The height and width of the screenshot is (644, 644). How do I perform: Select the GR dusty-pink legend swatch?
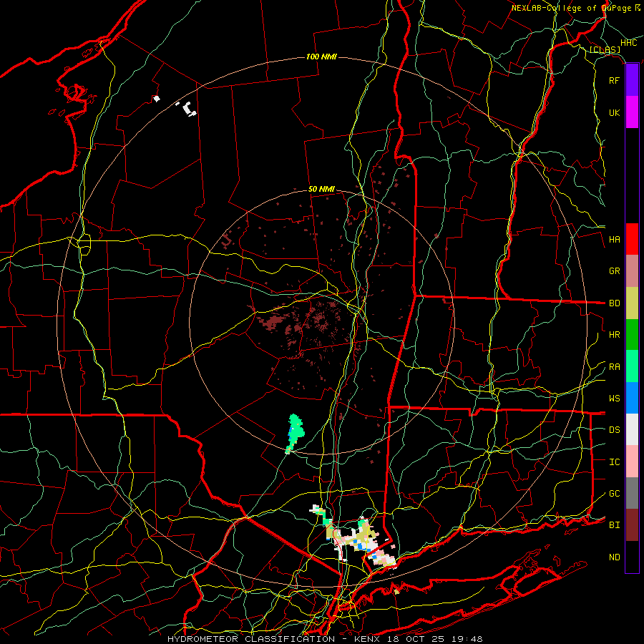point(632,270)
